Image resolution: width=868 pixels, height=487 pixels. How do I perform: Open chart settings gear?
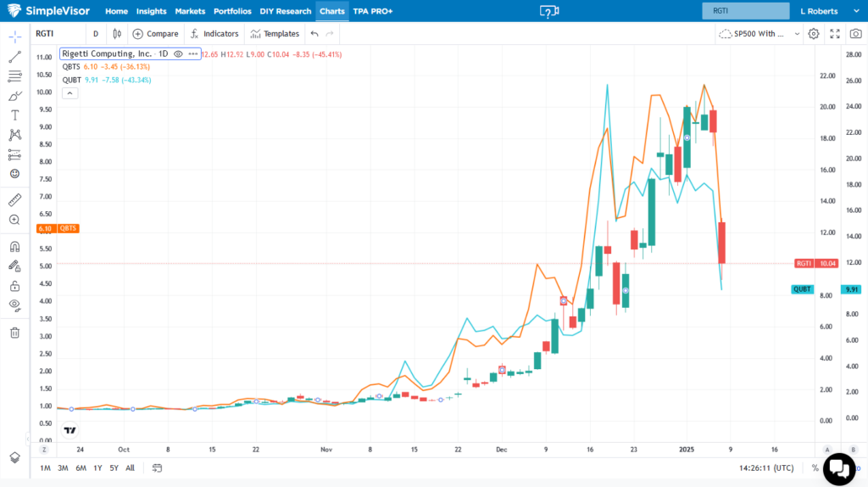click(x=813, y=34)
